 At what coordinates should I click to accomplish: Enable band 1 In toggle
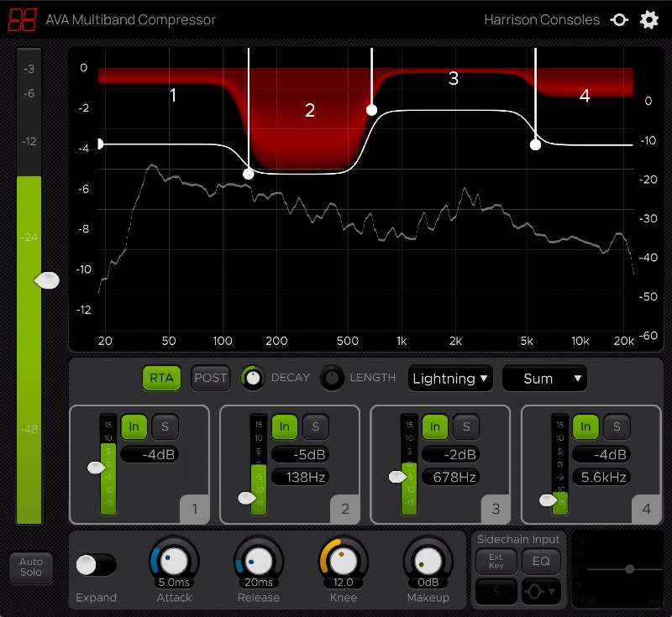134,426
